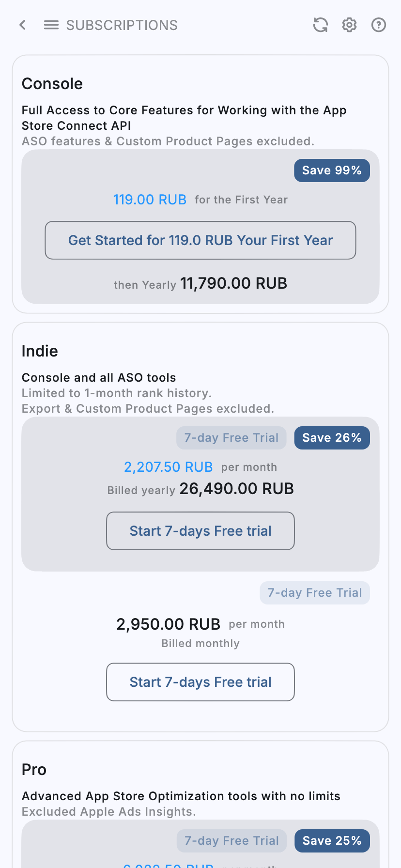Click the Pro plan heading

click(34, 770)
